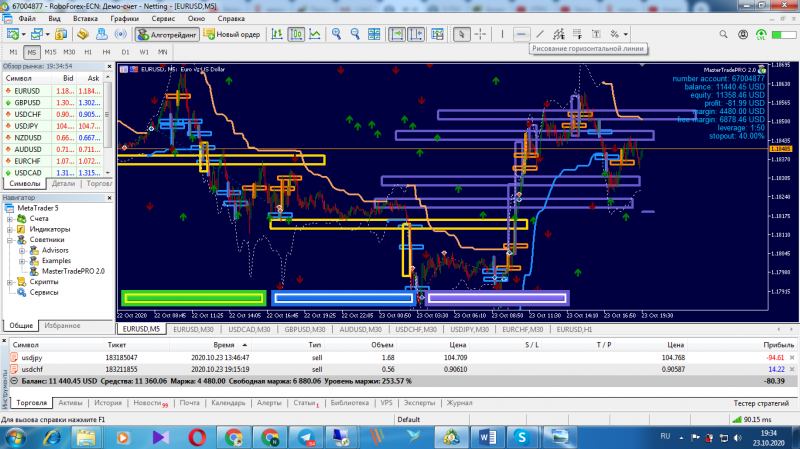Viewport: 800px width, 449px height.
Task: Expand the Индикаторы tree node
Action: pyautogui.click(x=9, y=229)
